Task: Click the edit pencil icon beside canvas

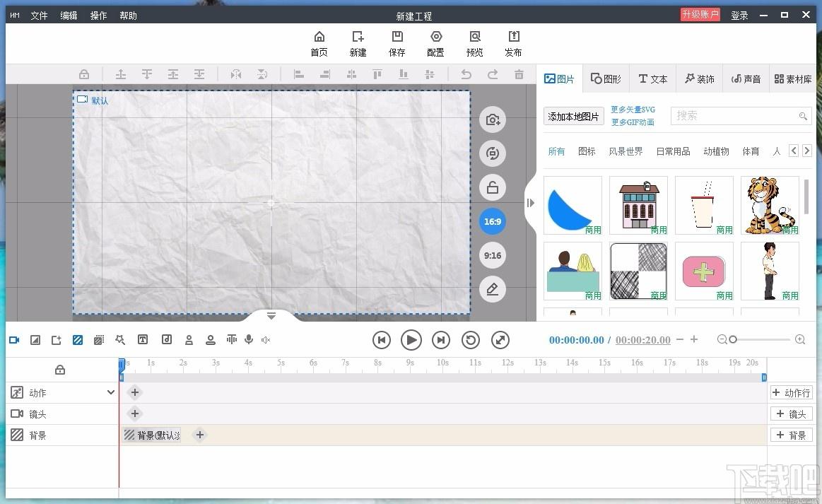Action: click(x=493, y=289)
